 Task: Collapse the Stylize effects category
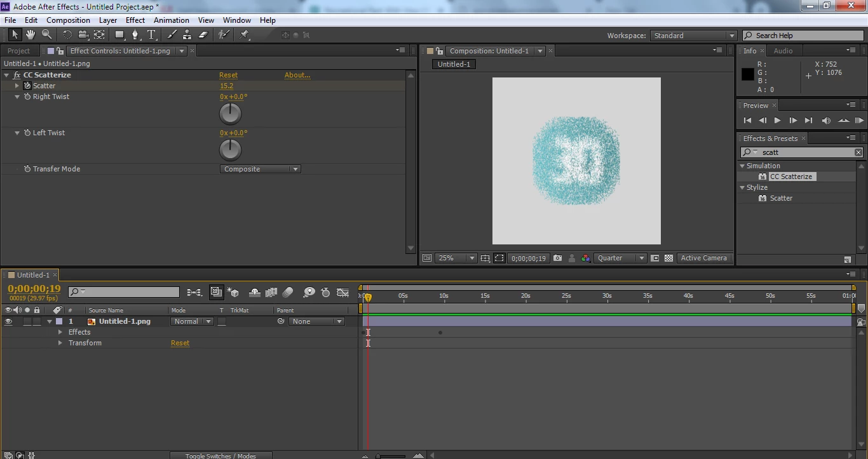tap(742, 187)
